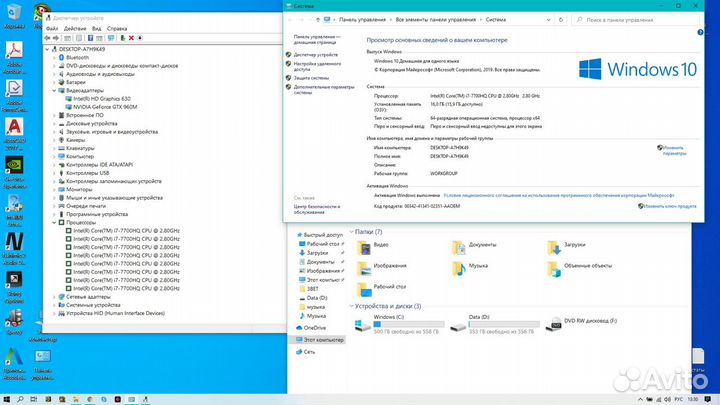Image resolution: width=720 pixels, height=405 pixels.
Task: Open the Вид menu in Device Manager
Action: coord(96,28)
